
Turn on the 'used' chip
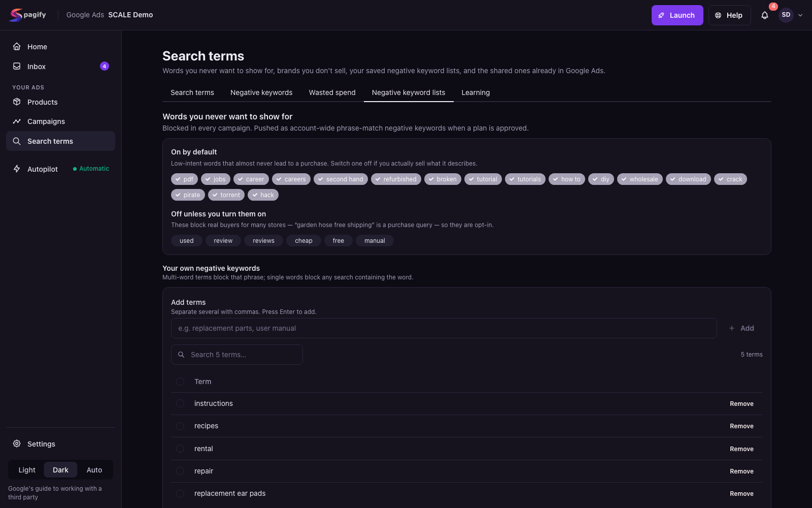(187, 241)
